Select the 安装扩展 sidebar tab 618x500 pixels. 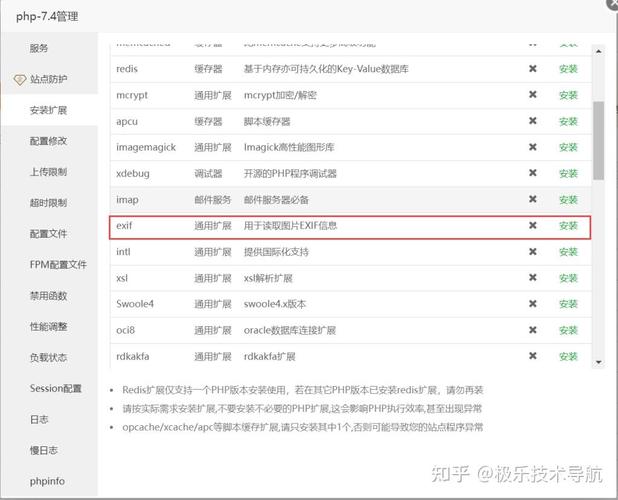point(48,110)
